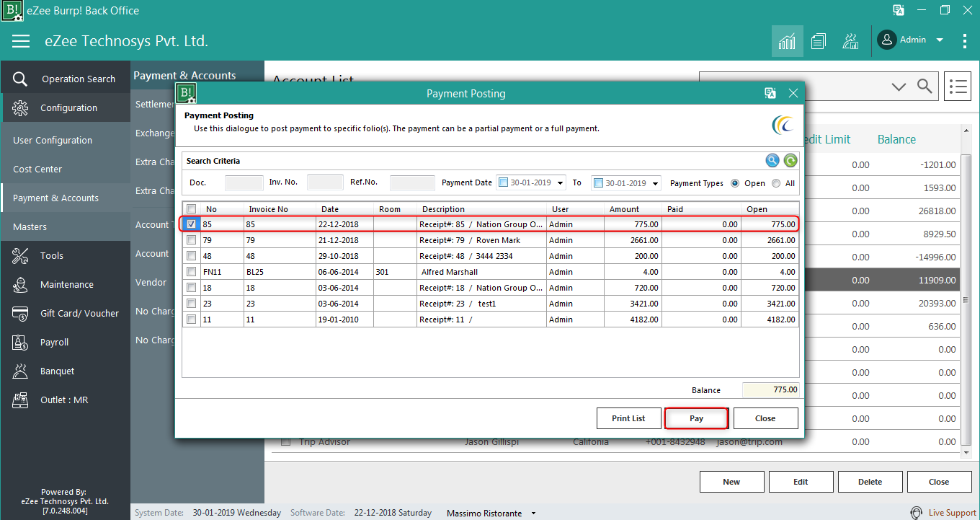Click the translate icon in title bar
980x520 pixels.
(x=899, y=10)
